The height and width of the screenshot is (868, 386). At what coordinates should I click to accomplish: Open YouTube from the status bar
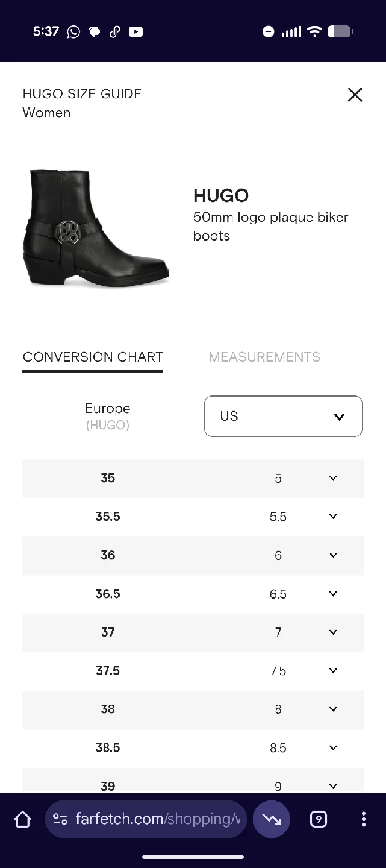pyautogui.click(x=136, y=32)
